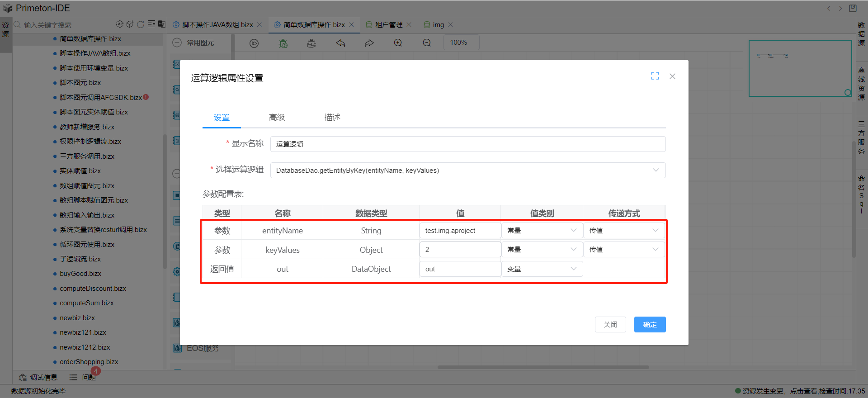Screen dimensions: 868x398
Task: Zoom in using the magnifier plus icon
Action: click(x=398, y=43)
